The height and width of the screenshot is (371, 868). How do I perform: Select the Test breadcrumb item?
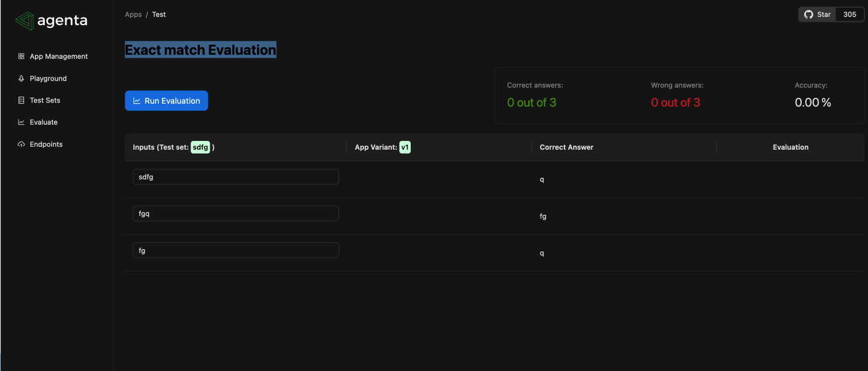159,14
